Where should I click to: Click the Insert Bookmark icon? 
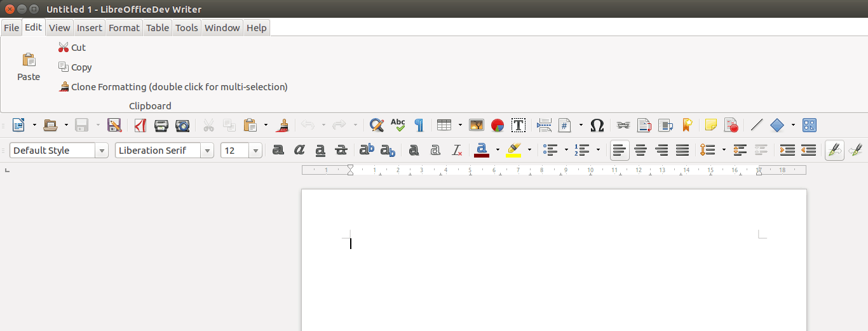click(x=686, y=125)
